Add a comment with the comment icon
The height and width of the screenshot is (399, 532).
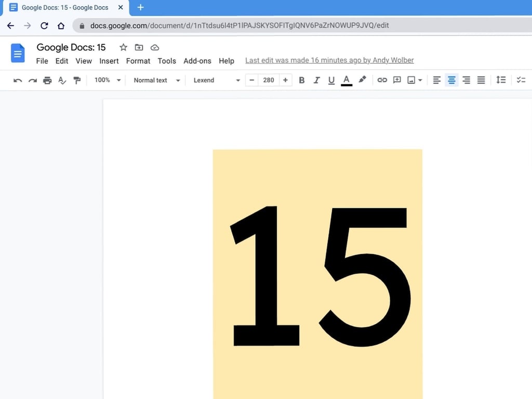click(397, 80)
